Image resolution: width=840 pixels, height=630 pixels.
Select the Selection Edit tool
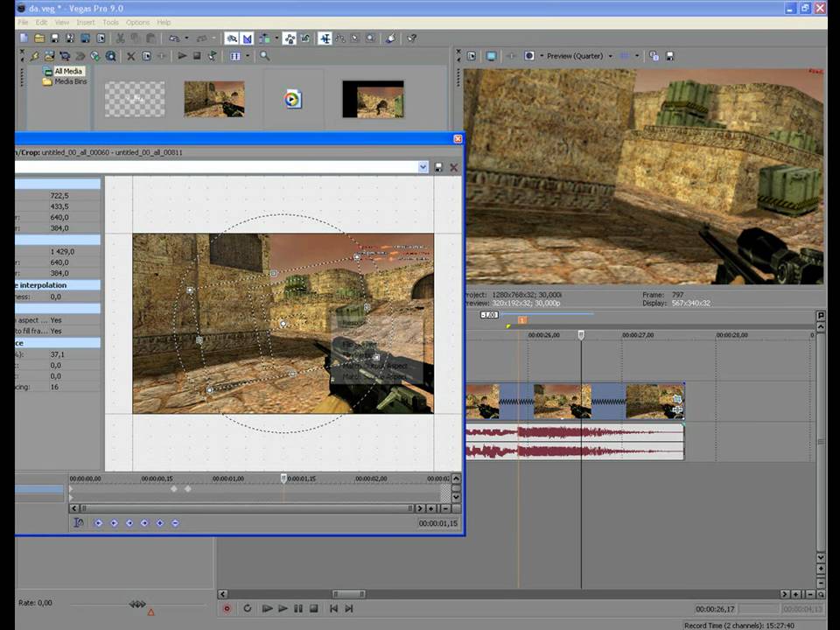tap(354, 38)
